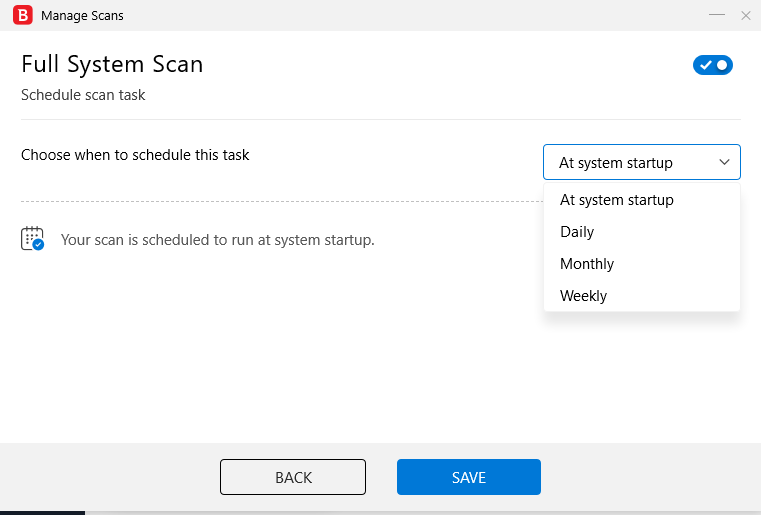Viewport: 761px width, 515px height.
Task: Click the schedule combo box showing current selection
Action: click(630, 163)
